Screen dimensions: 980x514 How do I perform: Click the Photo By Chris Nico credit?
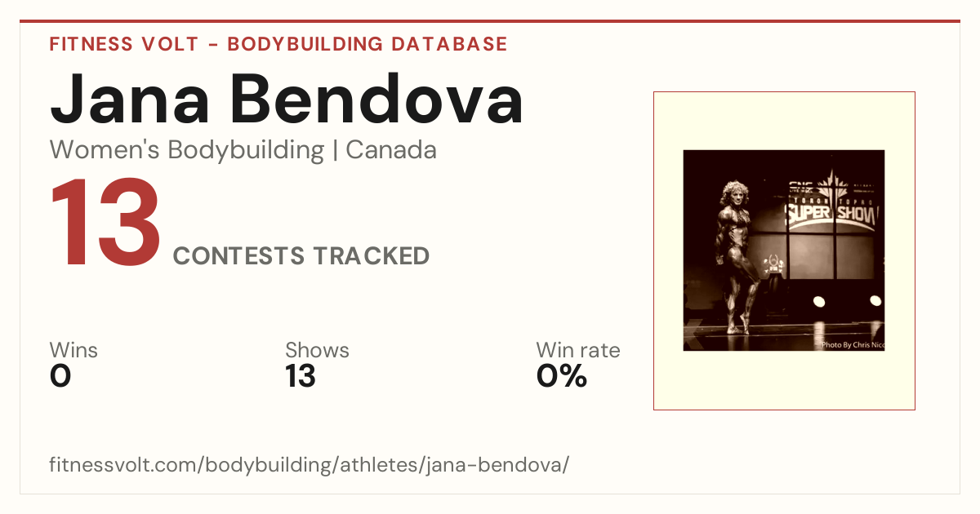pos(852,345)
